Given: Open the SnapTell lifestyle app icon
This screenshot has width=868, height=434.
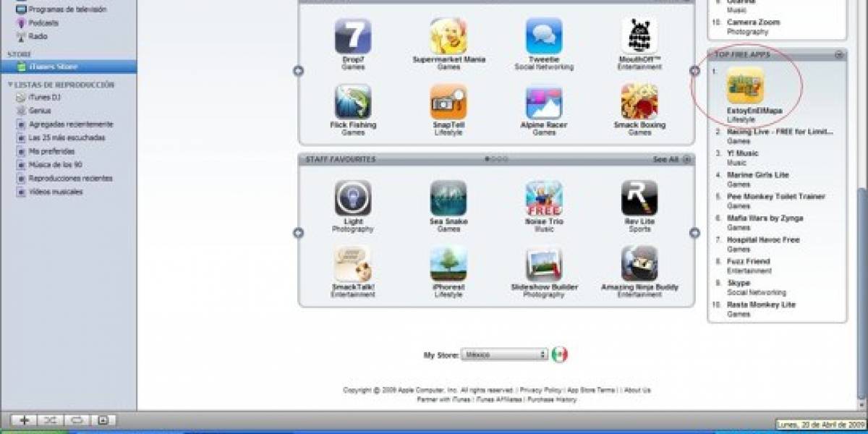Looking at the screenshot, I should click(448, 102).
